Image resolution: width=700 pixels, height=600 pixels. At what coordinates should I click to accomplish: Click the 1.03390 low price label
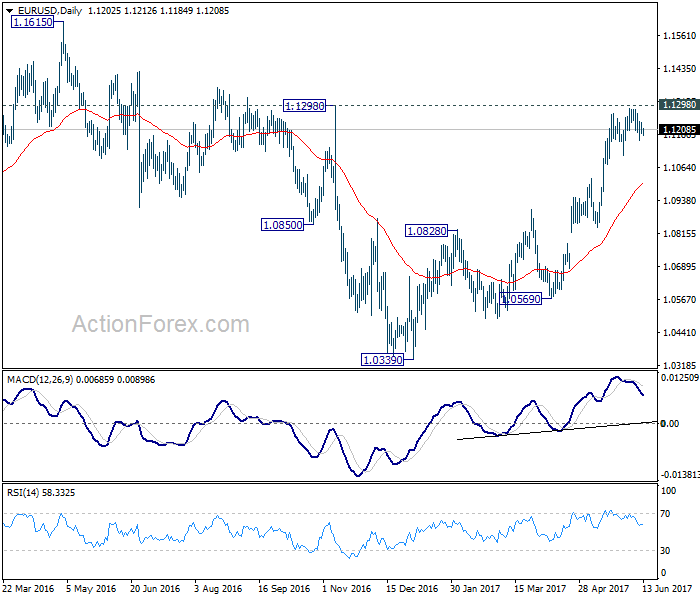click(x=383, y=359)
